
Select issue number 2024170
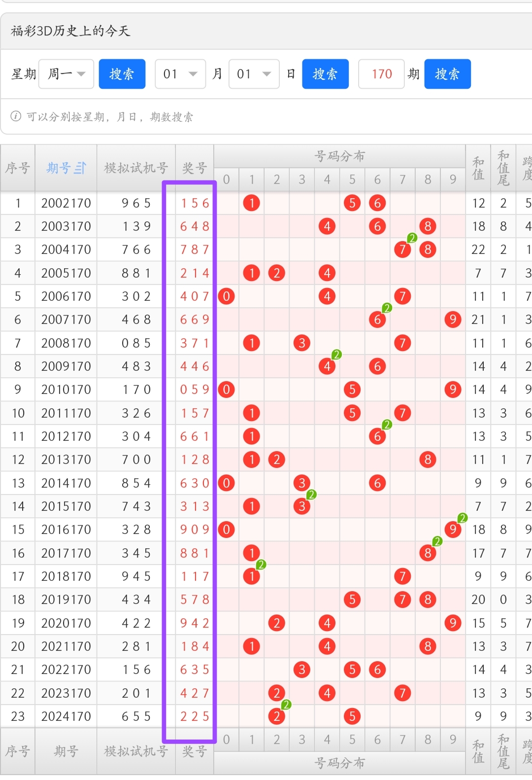pyautogui.click(x=66, y=716)
